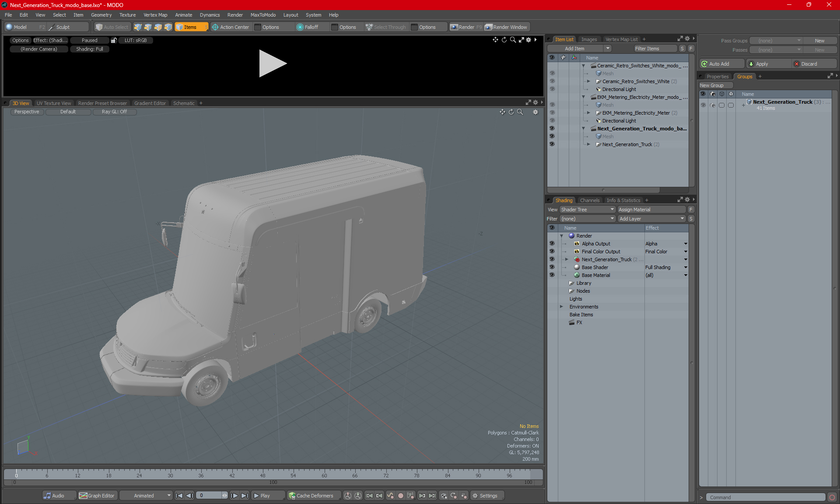
Task: Open the Vertex Map menu
Action: pos(155,15)
